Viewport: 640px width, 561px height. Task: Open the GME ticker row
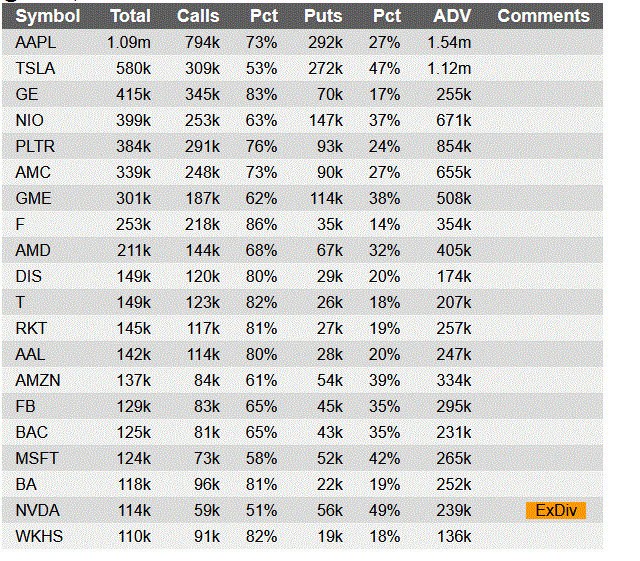(33, 198)
